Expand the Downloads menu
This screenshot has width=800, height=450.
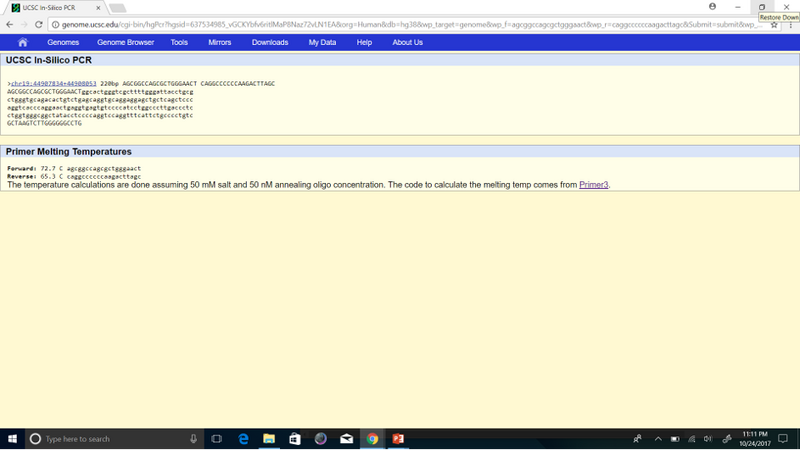[270, 43]
